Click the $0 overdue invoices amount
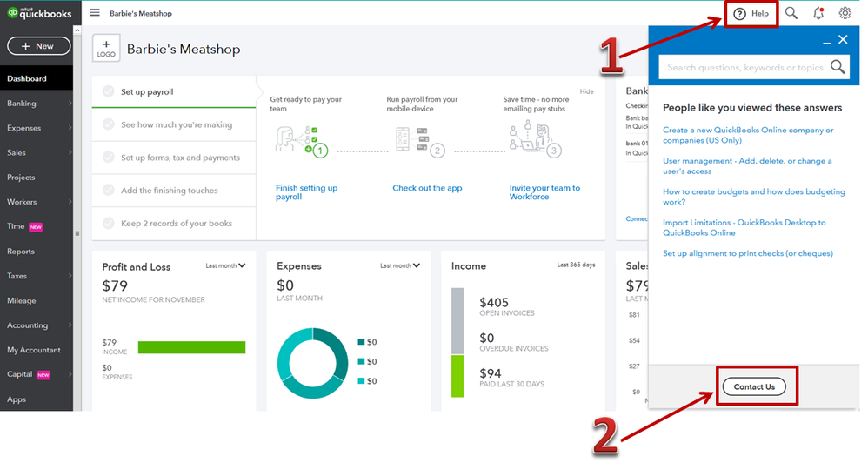This screenshot has width=868, height=463. [x=486, y=338]
